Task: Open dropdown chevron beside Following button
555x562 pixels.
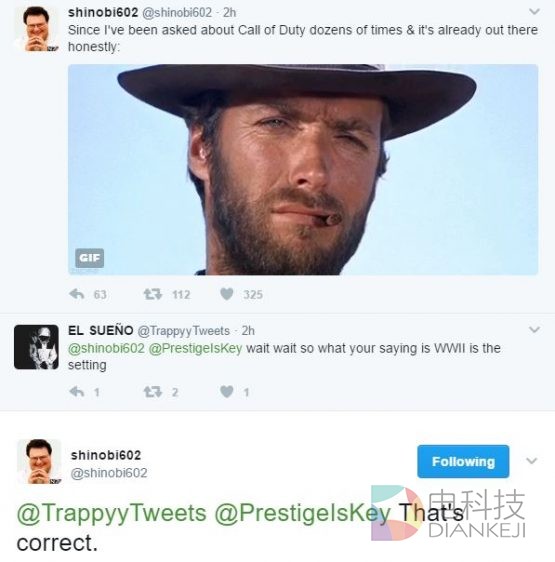Action: point(531,461)
